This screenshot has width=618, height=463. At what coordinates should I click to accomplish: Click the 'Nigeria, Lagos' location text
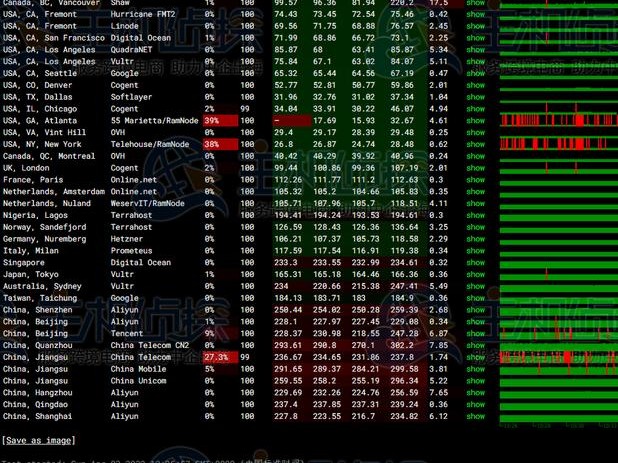tap(35, 215)
